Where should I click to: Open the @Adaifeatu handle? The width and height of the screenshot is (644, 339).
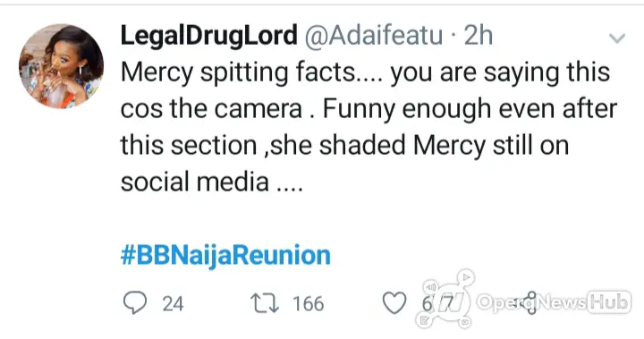point(373,36)
